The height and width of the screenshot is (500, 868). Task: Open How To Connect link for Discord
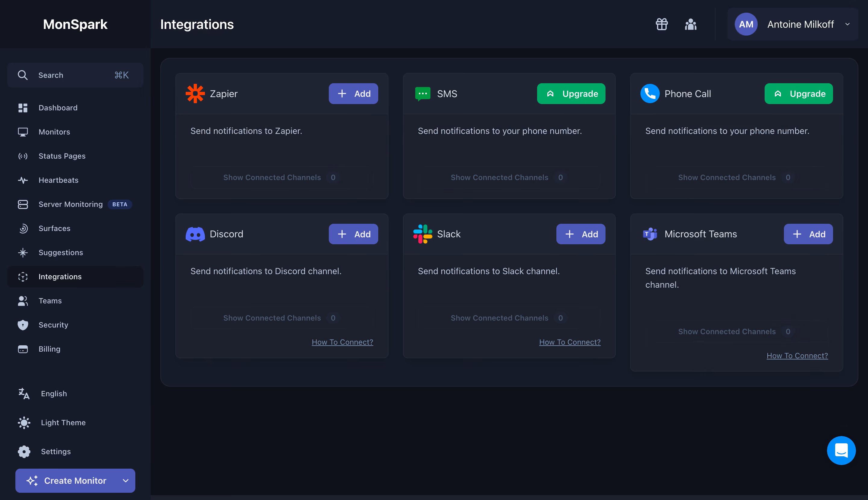342,342
